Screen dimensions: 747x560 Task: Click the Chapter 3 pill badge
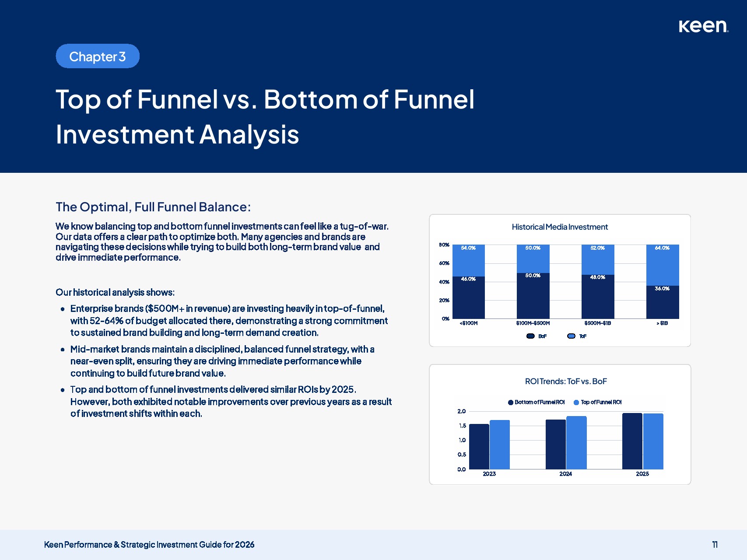pyautogui.click(x=98, y=56)
